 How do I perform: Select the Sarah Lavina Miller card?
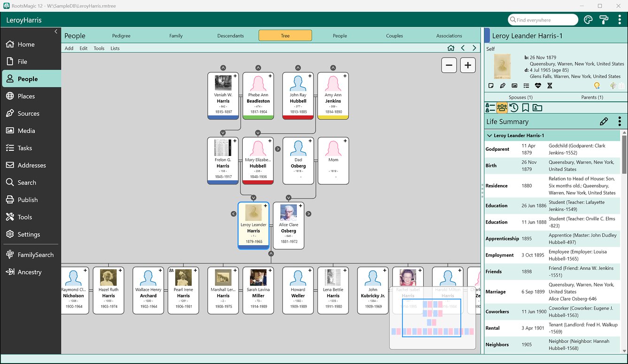[x=258, y=290]
